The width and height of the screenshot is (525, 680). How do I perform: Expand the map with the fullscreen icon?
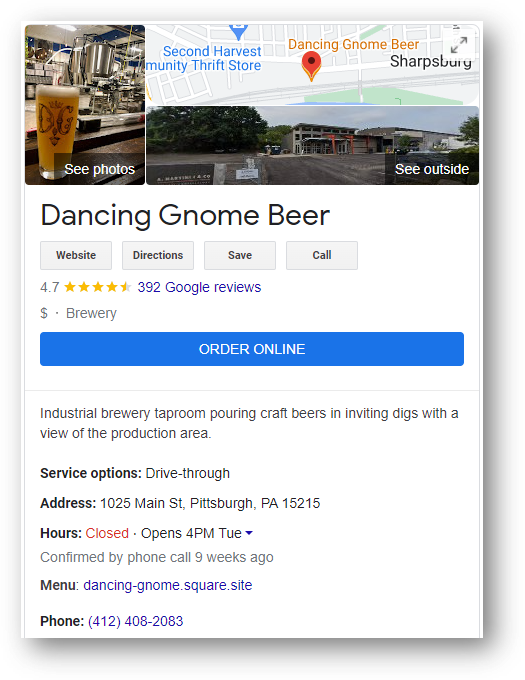(459, 45)
